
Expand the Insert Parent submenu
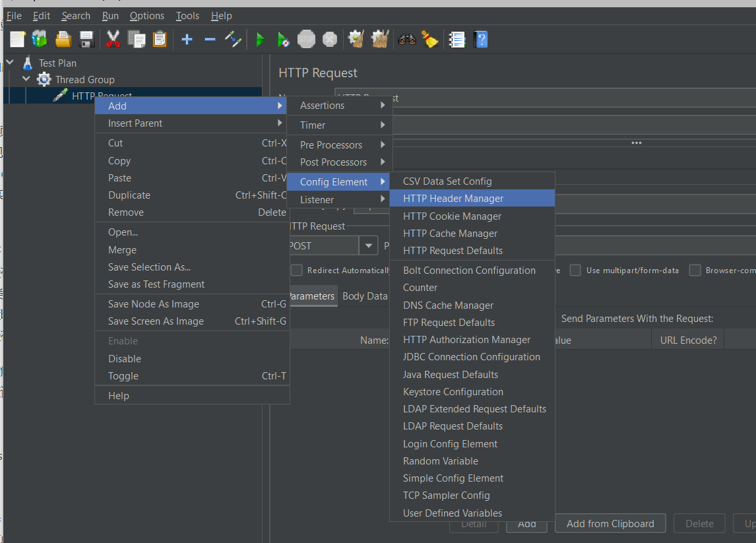click(x=191, y=123)
